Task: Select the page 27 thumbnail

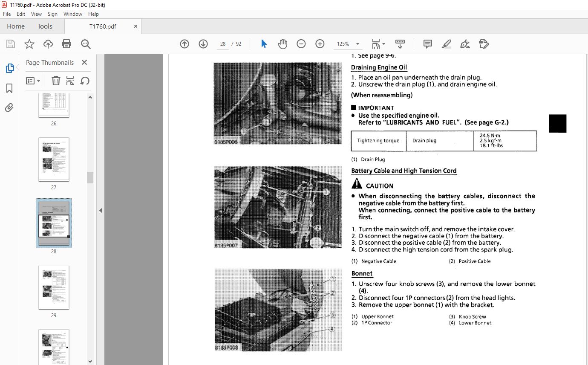Action: 54,159
